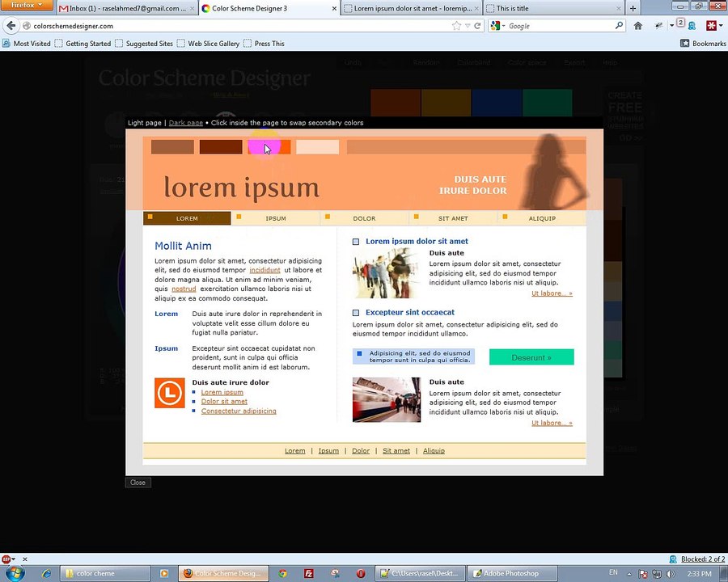Show hidden system tray icons
Screen dimensions: 728x582
[x=629, y=575]
